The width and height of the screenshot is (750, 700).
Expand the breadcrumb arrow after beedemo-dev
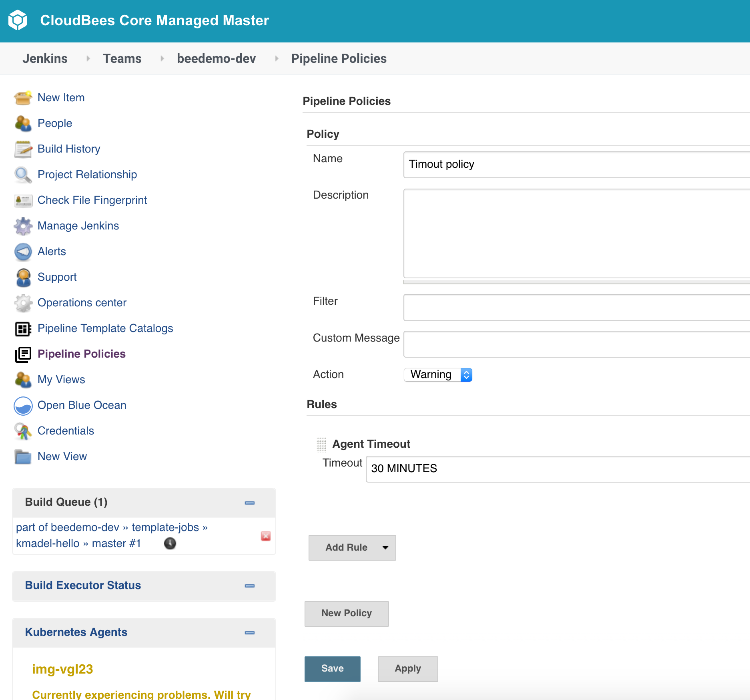(276, 58)
